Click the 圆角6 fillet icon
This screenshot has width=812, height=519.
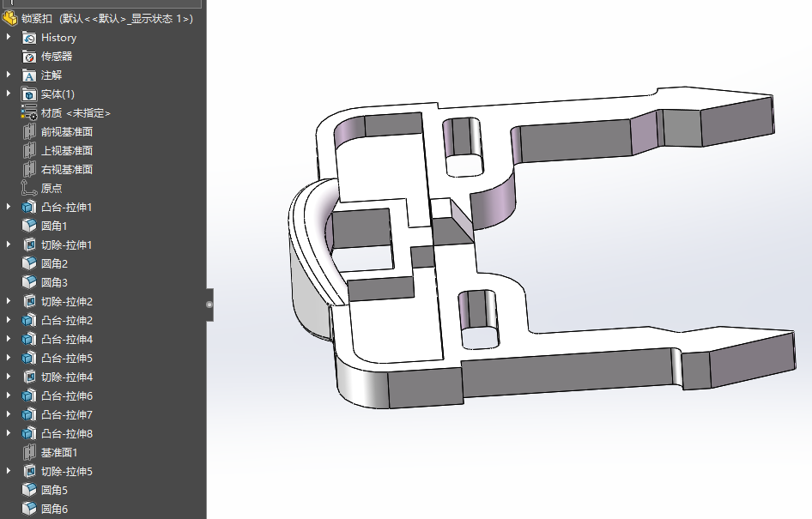pyautogui.click(x=29, y=510)
